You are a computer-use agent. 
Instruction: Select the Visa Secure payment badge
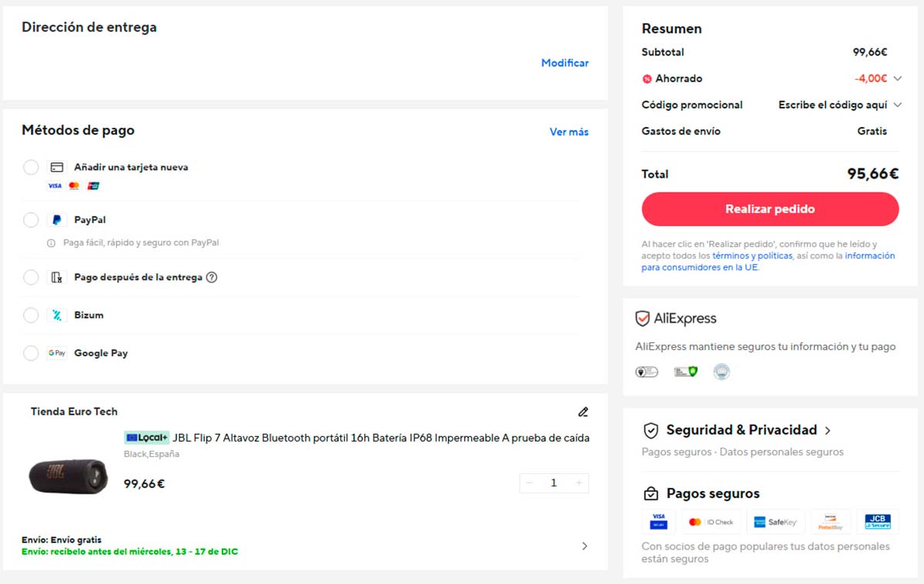[658, 521]
